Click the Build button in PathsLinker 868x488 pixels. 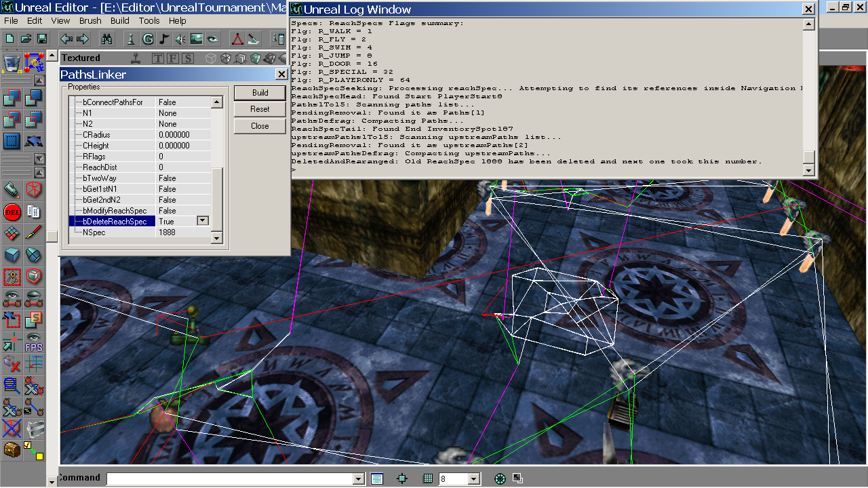[x=260, y=93]
